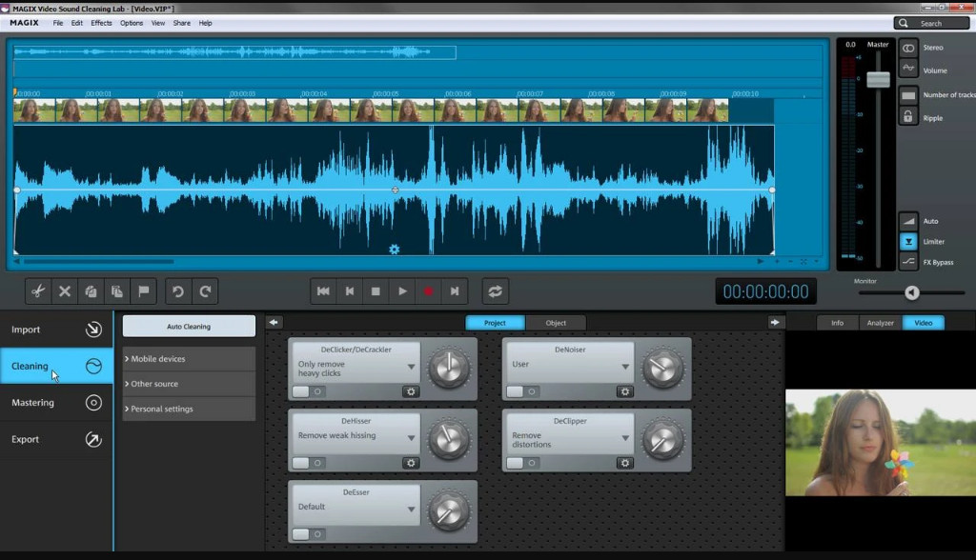976x560 pixels.
Task: Expand Other source presets
Action: coord(189,384)
